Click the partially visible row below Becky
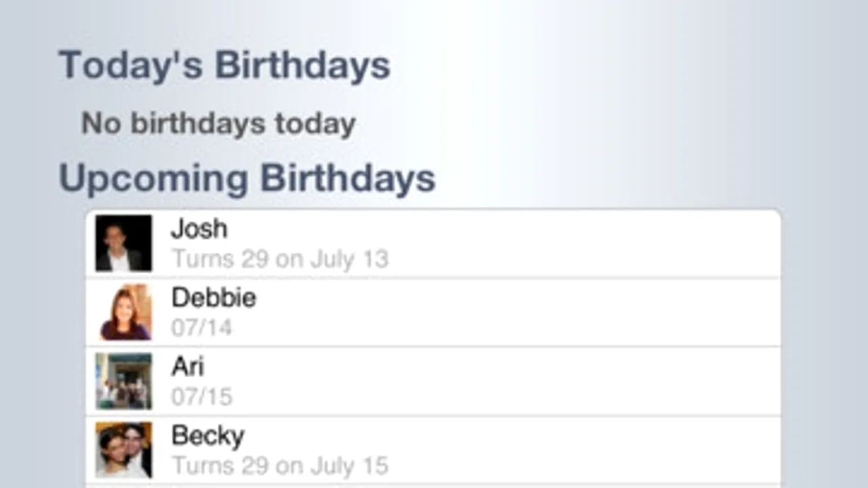Viewport: 868px width, 488px height. [434, 486]
